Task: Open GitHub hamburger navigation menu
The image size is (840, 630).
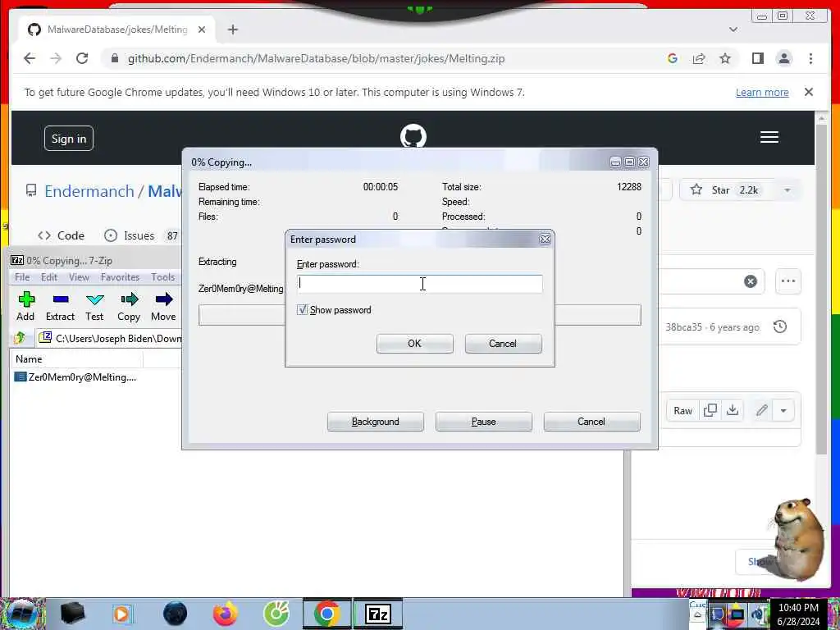Action: point(769,137)
